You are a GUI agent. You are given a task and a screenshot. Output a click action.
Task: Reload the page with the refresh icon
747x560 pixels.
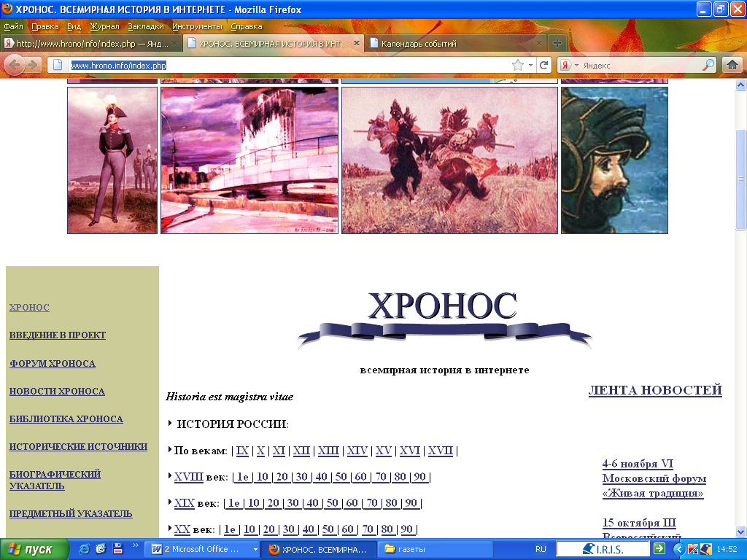pyautogui.click(x=543, y=65)
